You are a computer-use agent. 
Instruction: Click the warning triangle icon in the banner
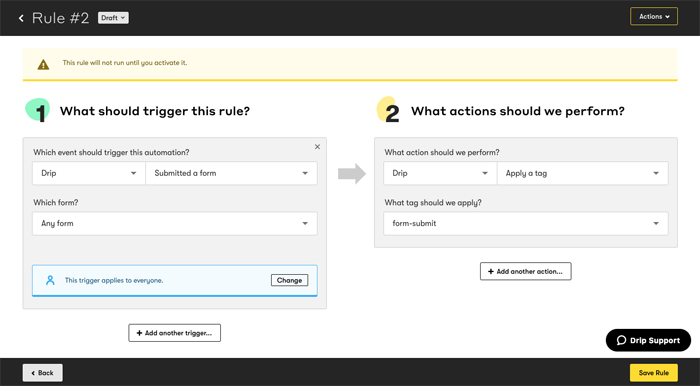pos(43,65)
